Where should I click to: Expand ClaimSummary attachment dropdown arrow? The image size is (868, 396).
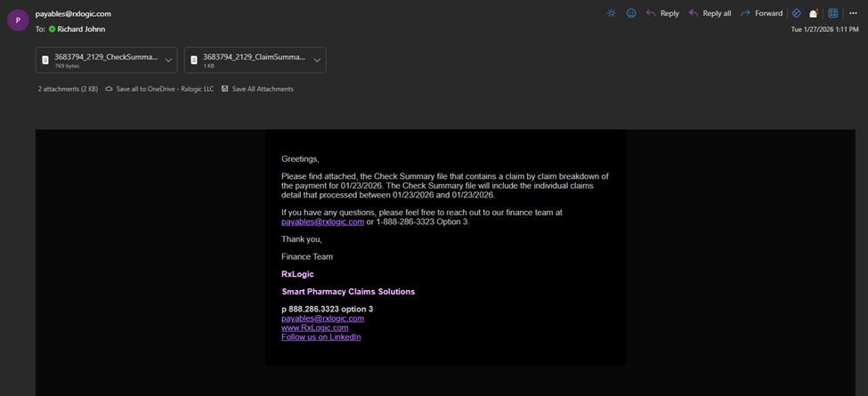click(x=317, y=61)
